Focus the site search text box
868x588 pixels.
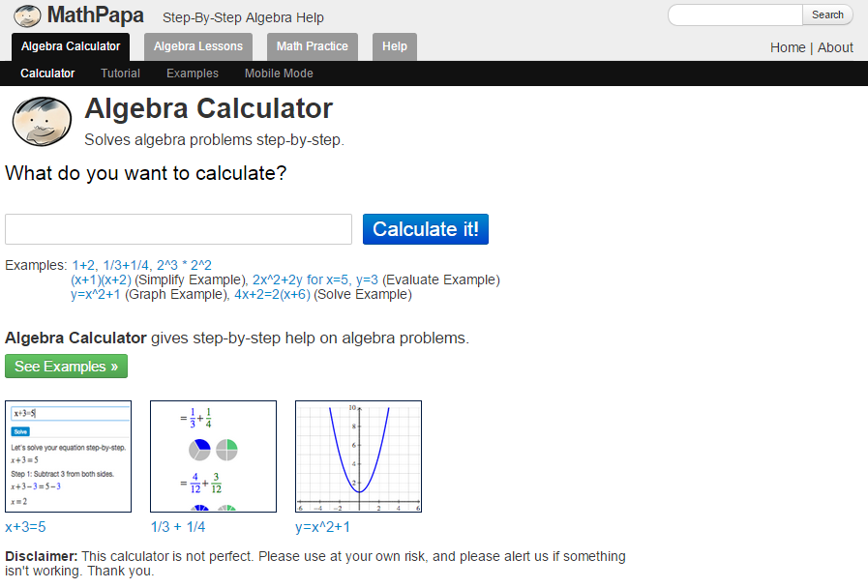point(735,15)
